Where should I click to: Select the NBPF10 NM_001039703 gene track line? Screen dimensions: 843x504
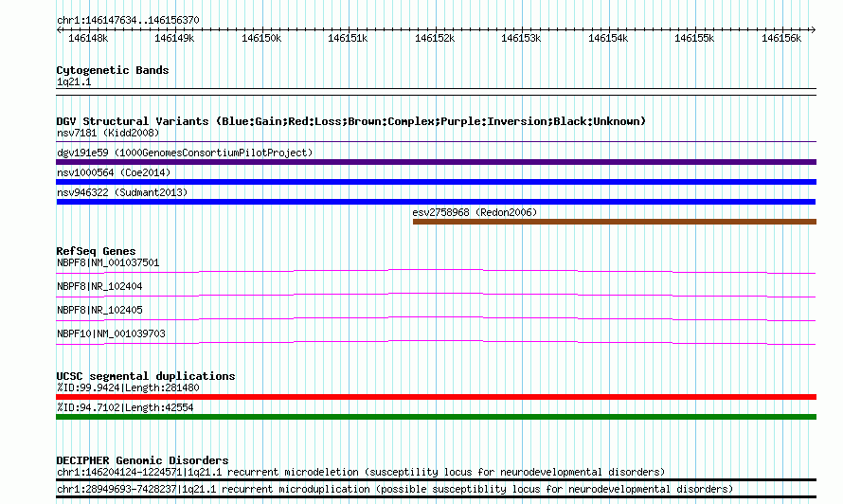coord(436,342)
